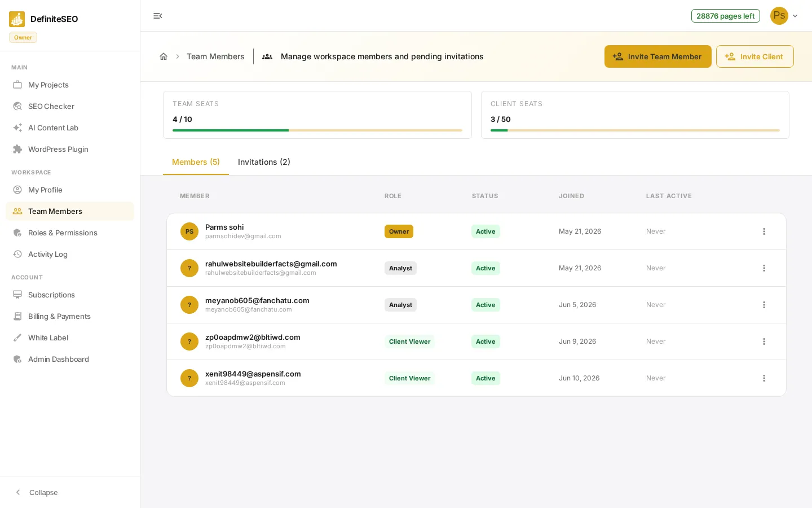
Task: Open actions menu for Parms sohi
Action: pos(764,231)
